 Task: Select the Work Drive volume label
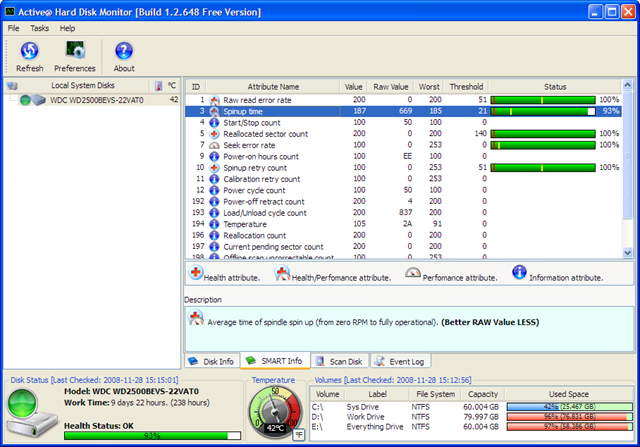(365, 417)
